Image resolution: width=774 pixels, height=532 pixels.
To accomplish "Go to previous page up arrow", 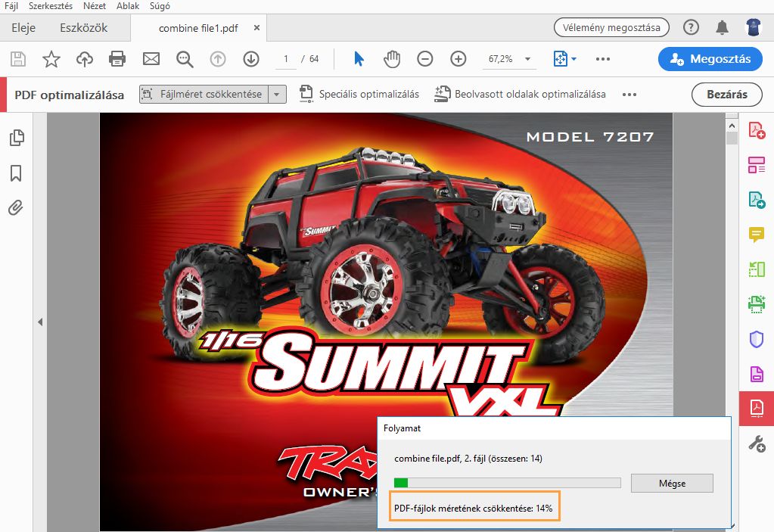I will (x=218, y=59).
